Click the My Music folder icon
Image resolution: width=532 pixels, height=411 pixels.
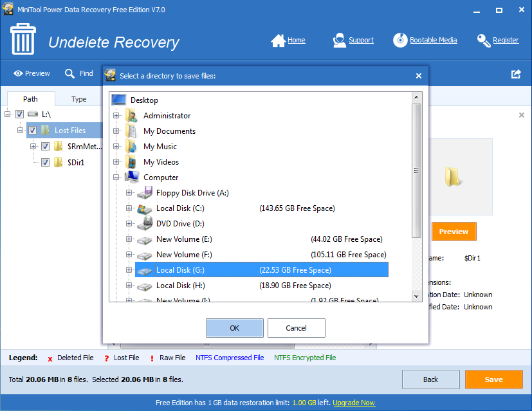[131, 146]
